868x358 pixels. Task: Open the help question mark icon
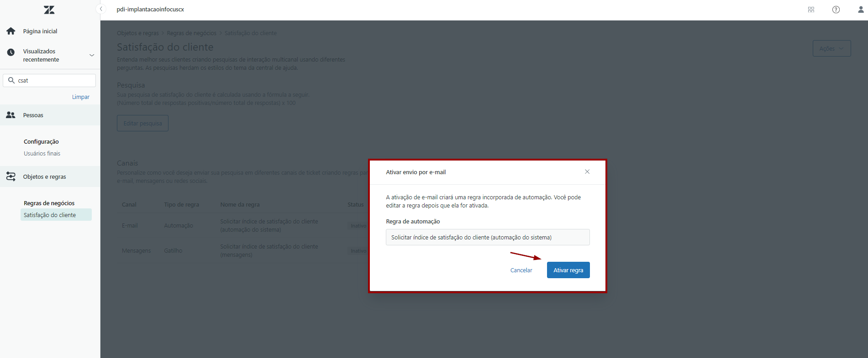click(836, 10)
